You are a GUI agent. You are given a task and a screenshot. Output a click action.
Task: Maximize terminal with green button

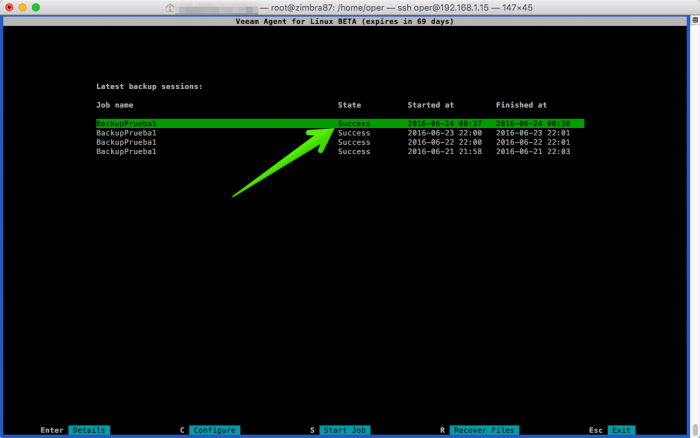click(36, 7)
